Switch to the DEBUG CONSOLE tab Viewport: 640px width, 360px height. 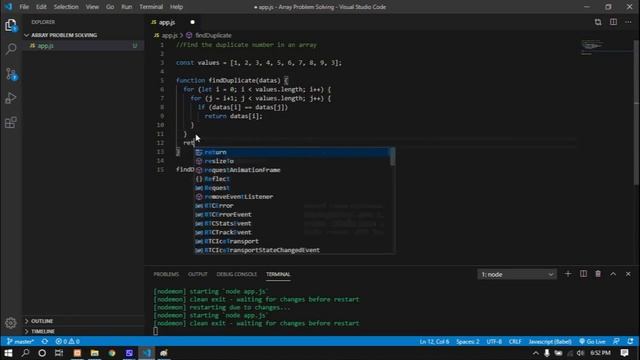236,274
